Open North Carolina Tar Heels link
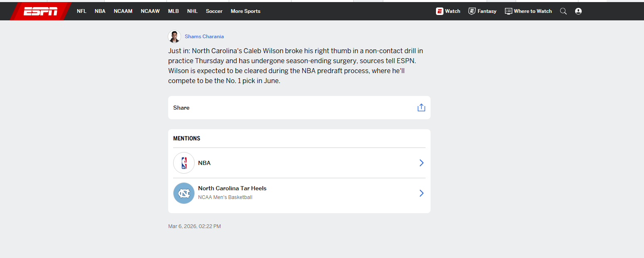This screenshot has height=258, width=644. coord(232,188)
